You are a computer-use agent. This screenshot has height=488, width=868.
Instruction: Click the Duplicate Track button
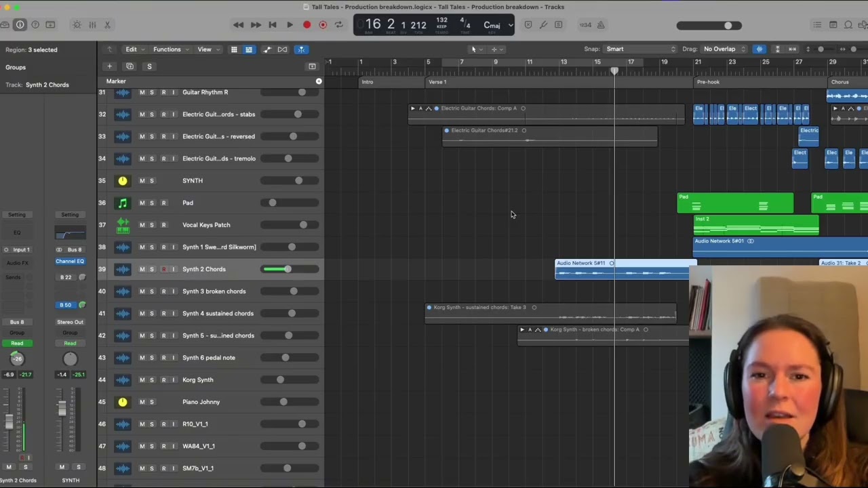coord(130,66)
